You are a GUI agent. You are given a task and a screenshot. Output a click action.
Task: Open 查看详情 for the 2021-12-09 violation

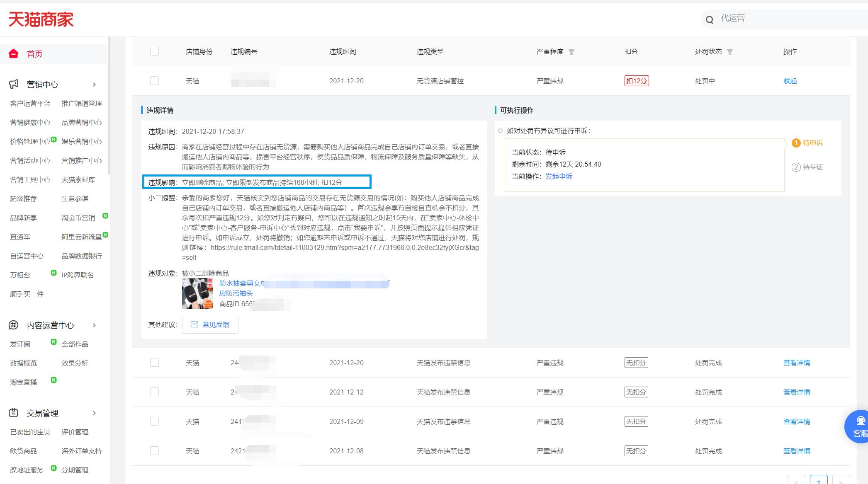pos(796,421)
